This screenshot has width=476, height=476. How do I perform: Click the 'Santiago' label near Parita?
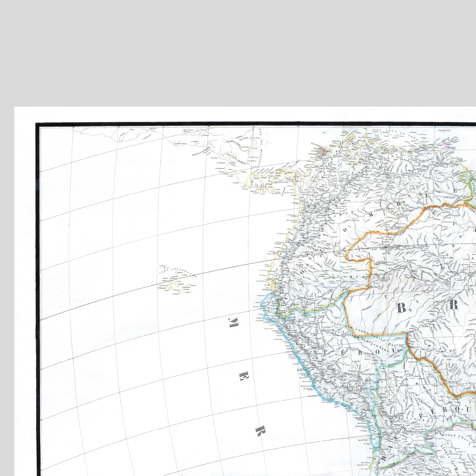(269, 184)
